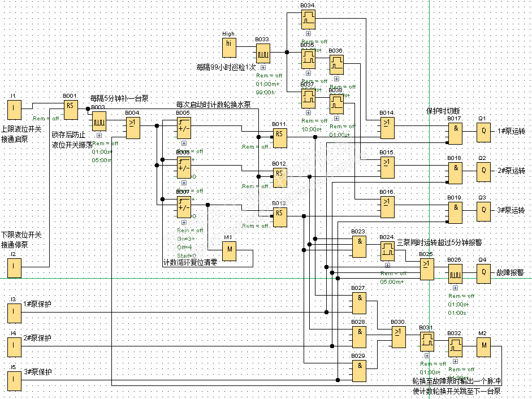The height and width of the screenshot is (399, 532).
Task: Select the B004 OR gate block
Action: pyautogui.click(x=133, y=128)
